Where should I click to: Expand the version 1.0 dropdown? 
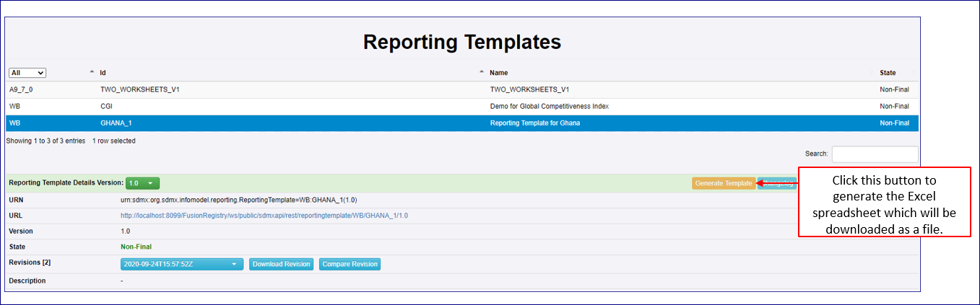click(142, 184)
